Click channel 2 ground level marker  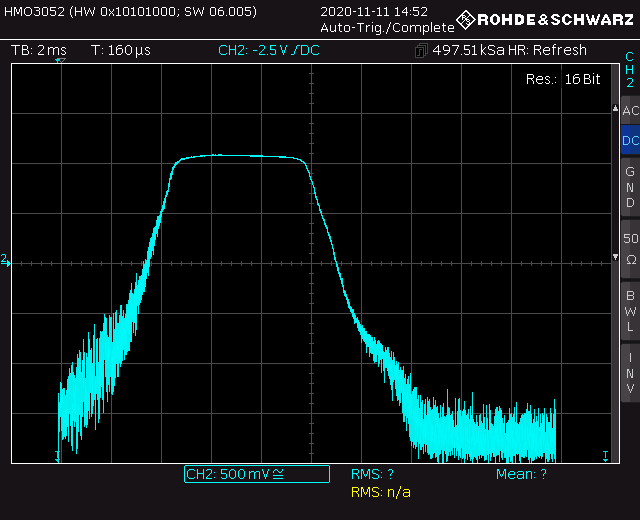5,260
